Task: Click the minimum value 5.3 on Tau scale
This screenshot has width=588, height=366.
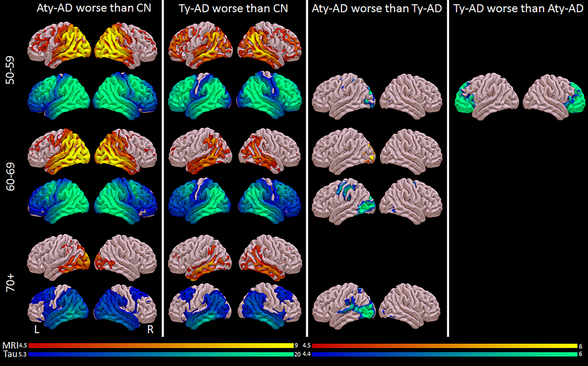Action: pos(23,354)
